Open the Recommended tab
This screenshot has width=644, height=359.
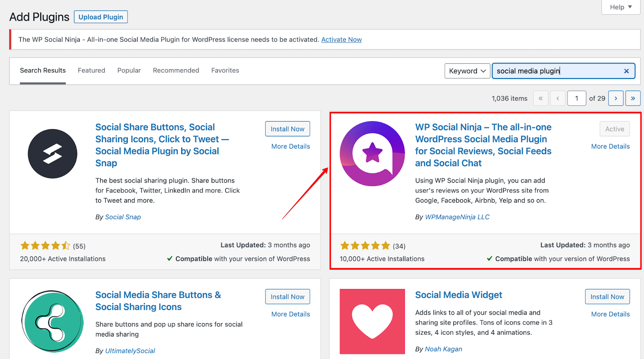click(176, 70)
